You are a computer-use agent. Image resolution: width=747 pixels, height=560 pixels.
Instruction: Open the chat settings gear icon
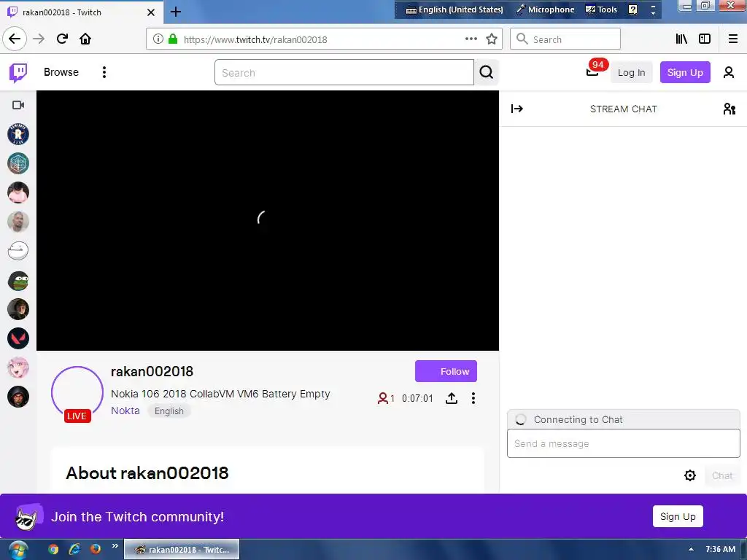tap(690, 475)
